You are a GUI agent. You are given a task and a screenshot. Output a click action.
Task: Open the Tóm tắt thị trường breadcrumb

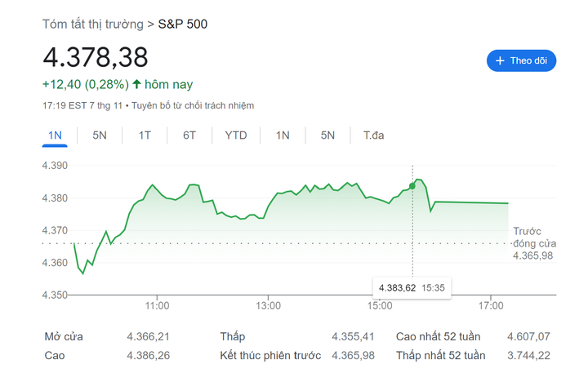coord(92,24)
